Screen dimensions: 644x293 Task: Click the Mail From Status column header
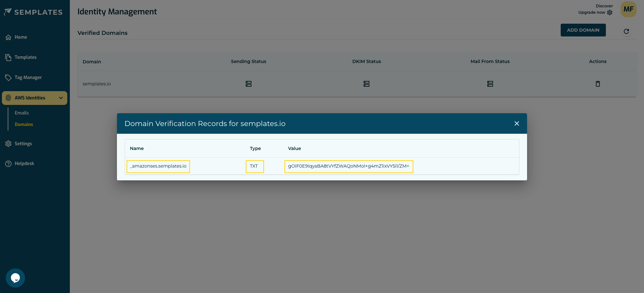click(x=490, y=61)
